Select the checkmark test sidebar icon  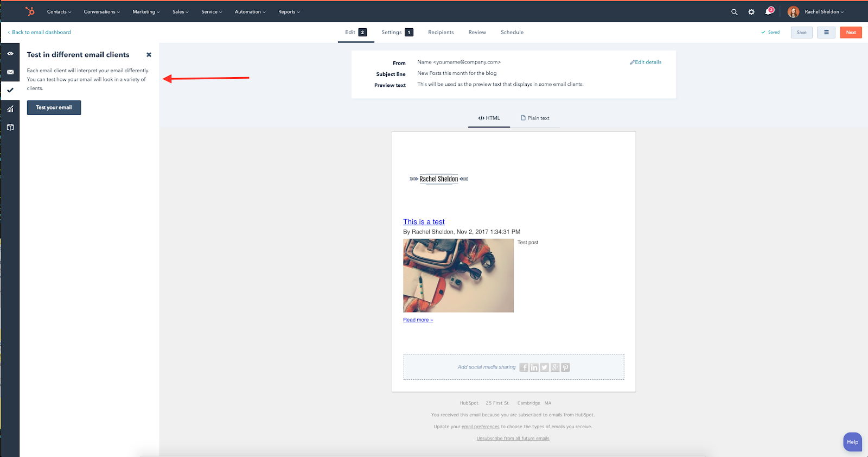pyautogui.click(x=10, y=90)
